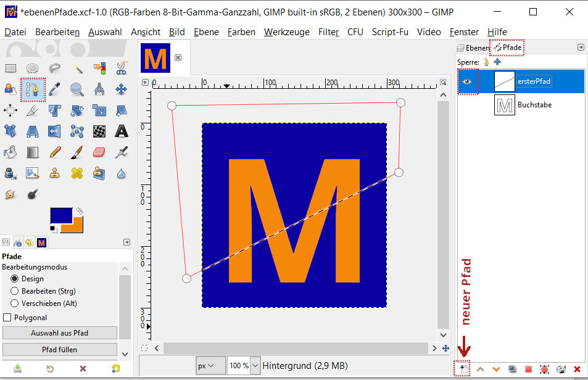Image resolution: width=588 pixels, height=380 pixels.
Task: Switch to the Ebenen tab
Action: [473, 48]
